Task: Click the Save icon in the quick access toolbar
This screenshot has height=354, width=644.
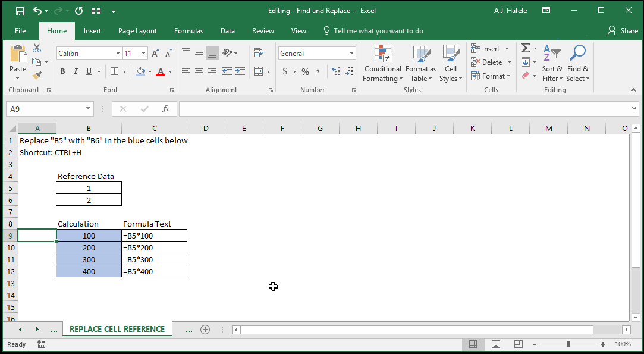Action: pyautogui.click(x=20, y=11)
